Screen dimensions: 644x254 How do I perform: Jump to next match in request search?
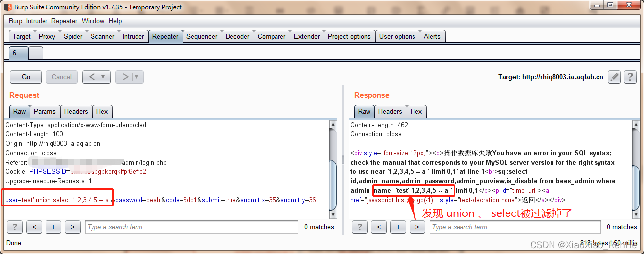click(72, 227)
